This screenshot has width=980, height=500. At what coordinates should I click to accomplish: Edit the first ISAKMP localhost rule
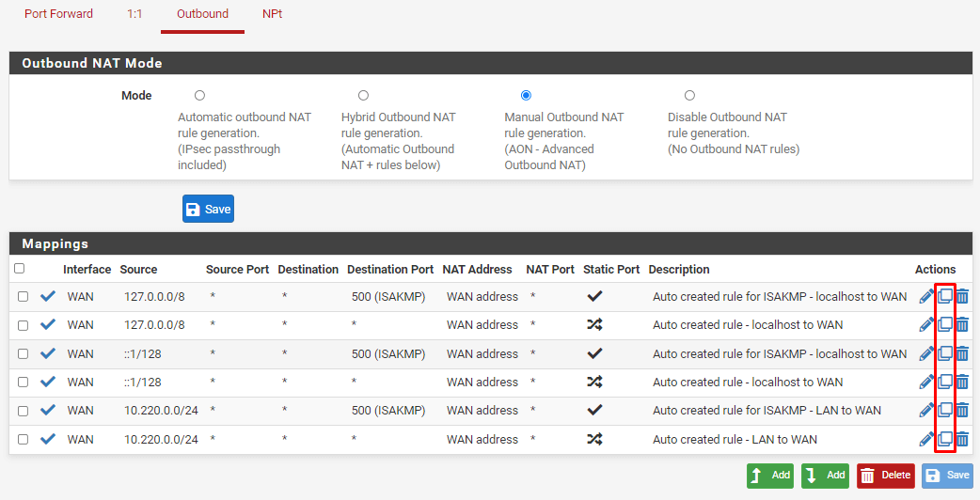pyautogui.click(x=926, y=296)
